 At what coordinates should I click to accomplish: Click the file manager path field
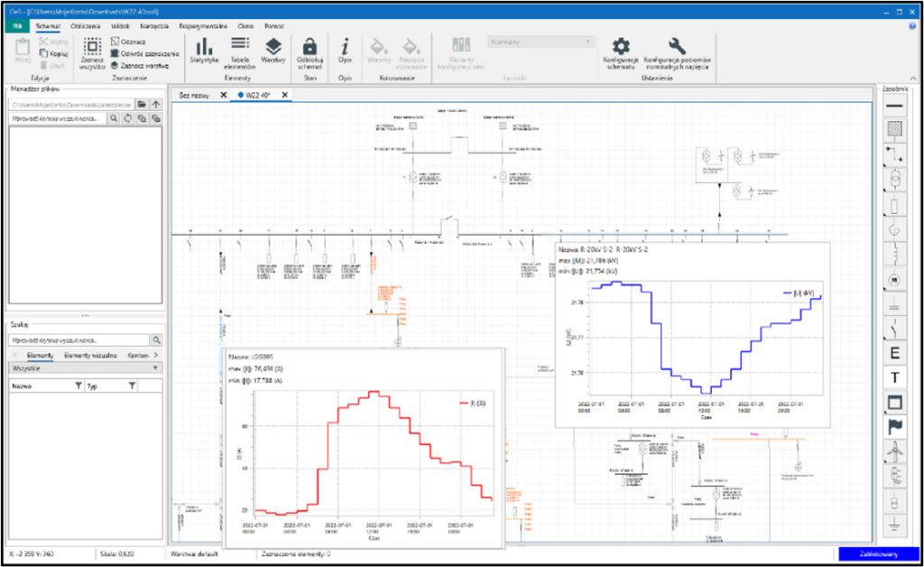[72, 105]
